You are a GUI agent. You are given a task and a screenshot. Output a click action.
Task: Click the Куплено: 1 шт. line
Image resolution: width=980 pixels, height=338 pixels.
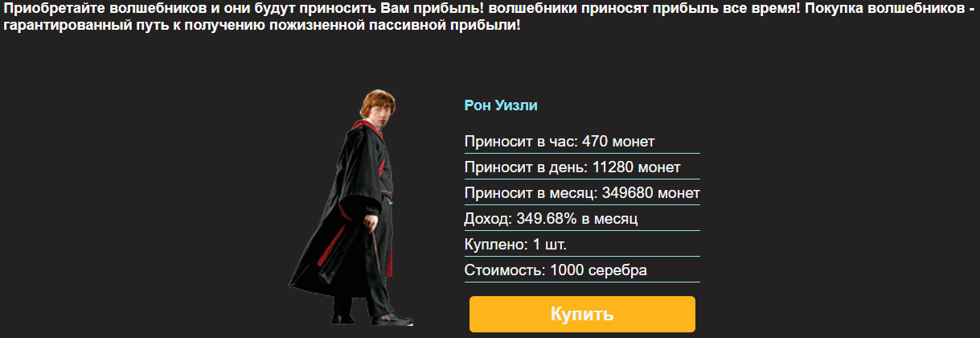582,245
